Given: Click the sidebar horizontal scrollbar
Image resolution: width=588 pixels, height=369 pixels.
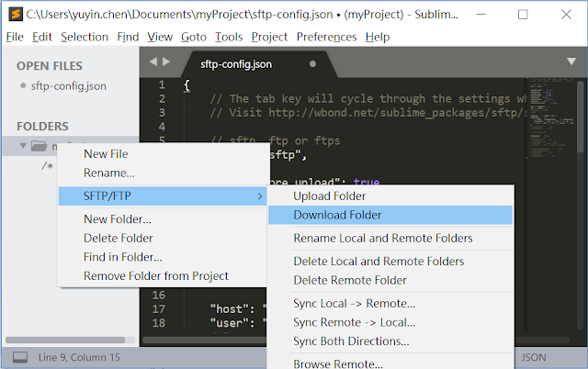Looking at the screenshot, I should coord(65,341).
